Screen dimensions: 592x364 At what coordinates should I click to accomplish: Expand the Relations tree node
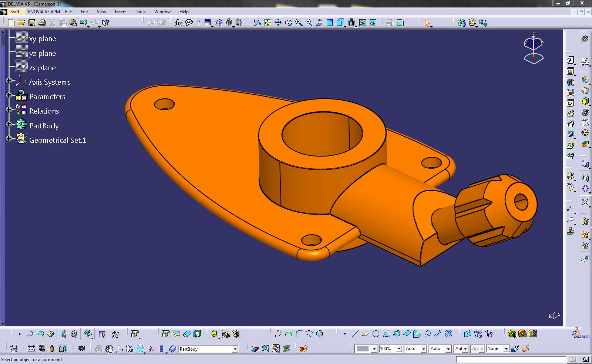[9, 109]
